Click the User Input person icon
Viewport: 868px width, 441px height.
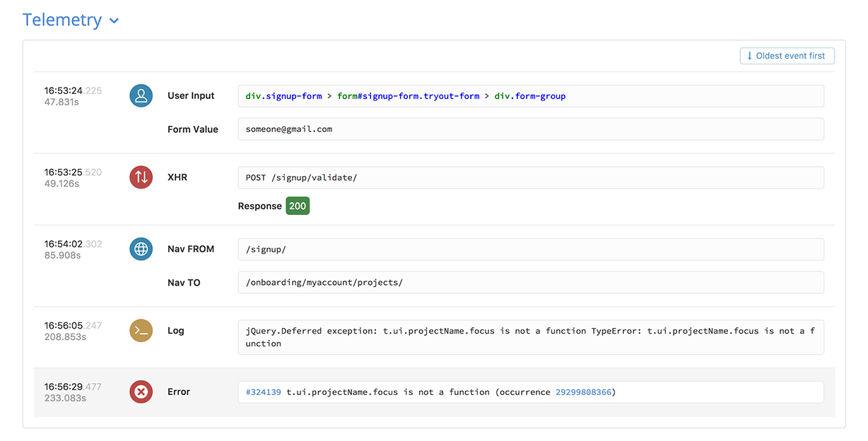point(141,96)
